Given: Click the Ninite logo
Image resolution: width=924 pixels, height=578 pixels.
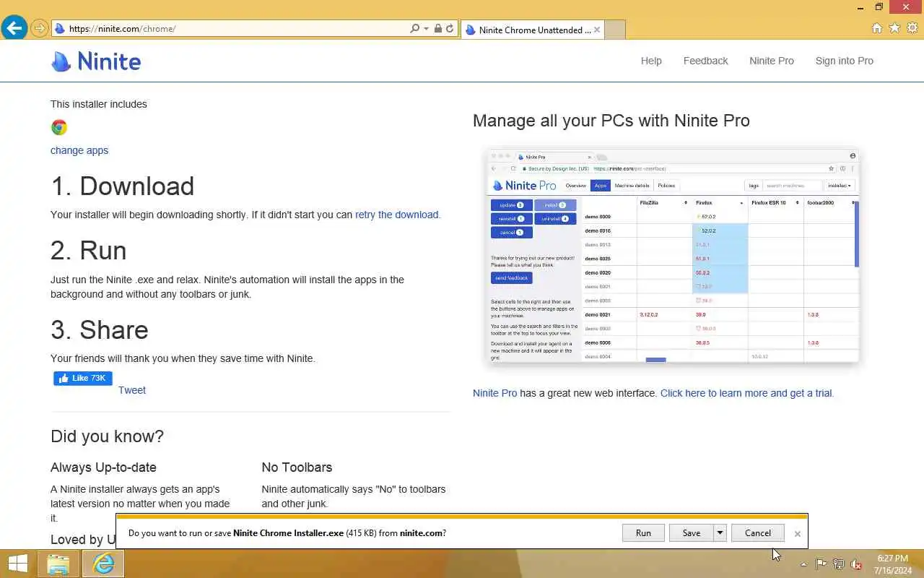Looking at the screenshot, I should coord(96,61).
